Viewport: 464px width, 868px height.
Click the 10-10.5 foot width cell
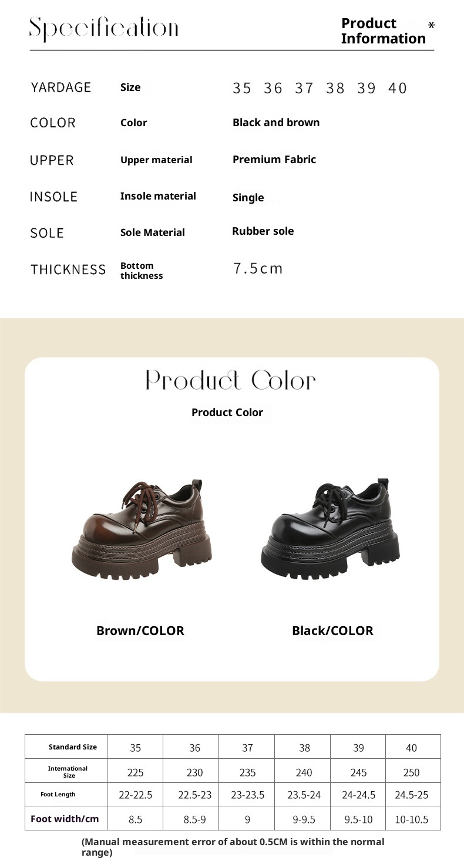(x=411, y=819)
